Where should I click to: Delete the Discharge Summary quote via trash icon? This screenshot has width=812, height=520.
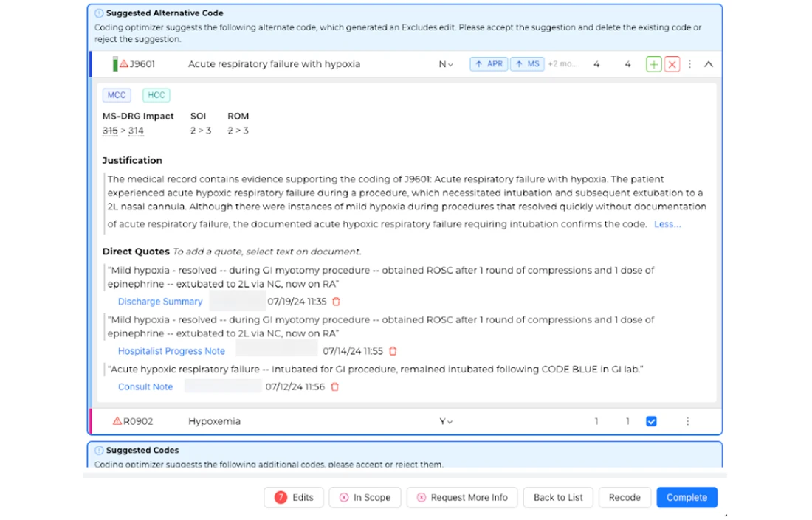point(336,301)
